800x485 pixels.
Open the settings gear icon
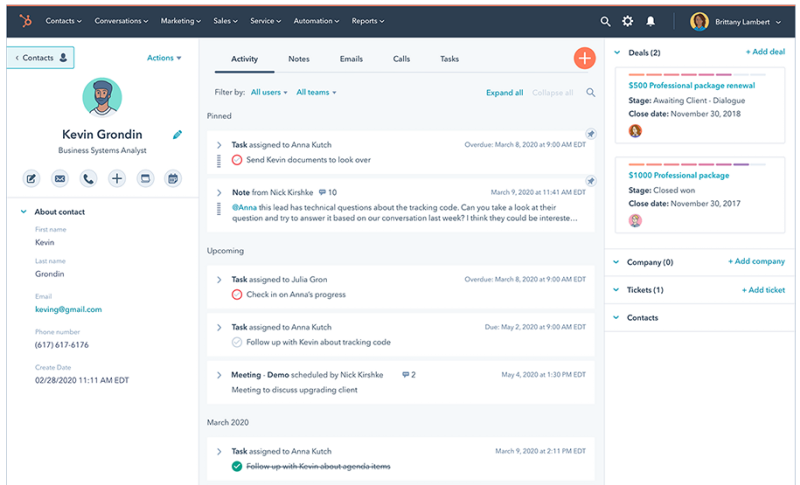(x=628, y=21)
